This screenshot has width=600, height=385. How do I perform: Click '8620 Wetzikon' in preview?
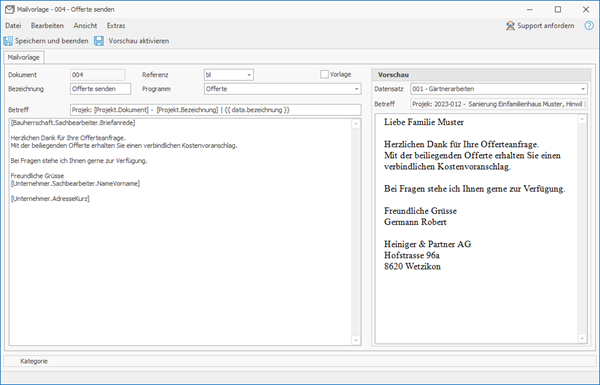412,266
